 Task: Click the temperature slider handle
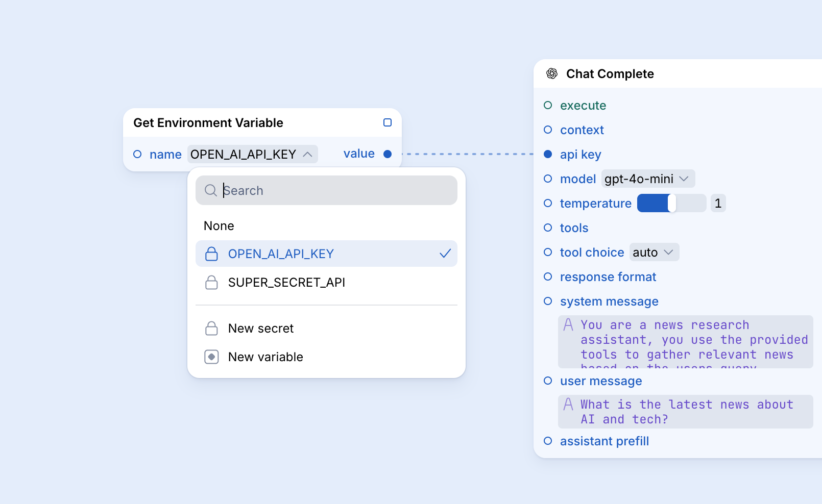tap(672, 203)
